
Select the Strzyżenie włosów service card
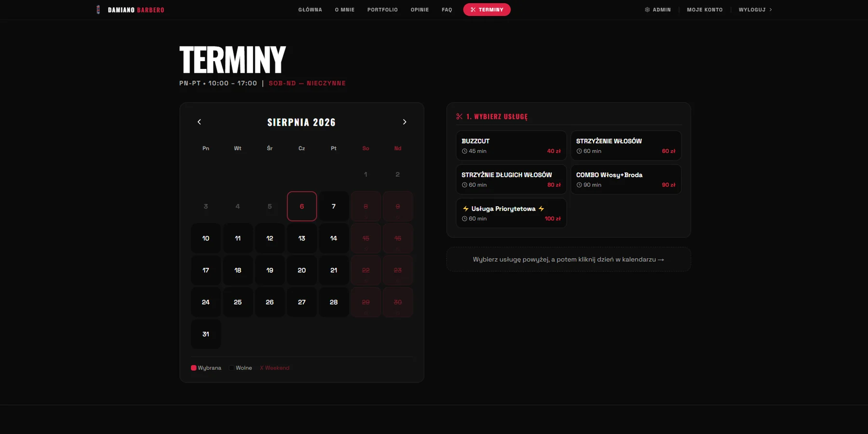point(626,145)
